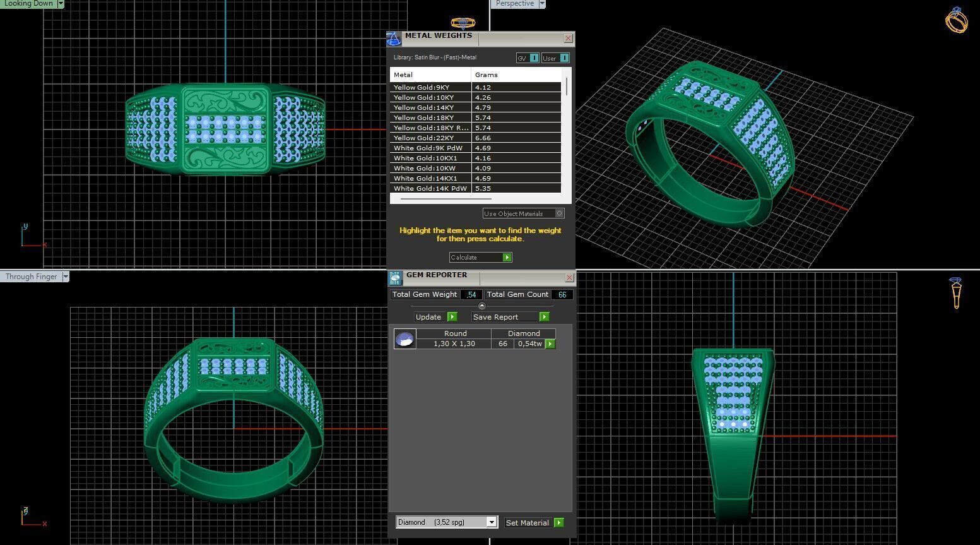Select the White Gold:10KX1 row
The height and width of the screenshot is (545, 980).
tap(475, 159)
